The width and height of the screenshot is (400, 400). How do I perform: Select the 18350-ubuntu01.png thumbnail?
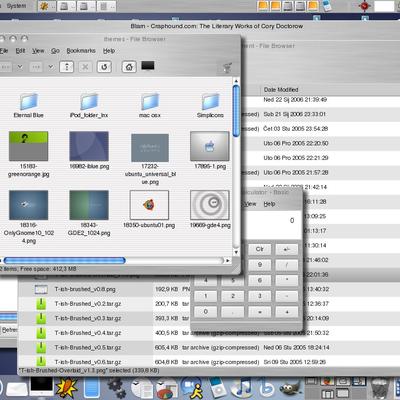pos(149,205)
